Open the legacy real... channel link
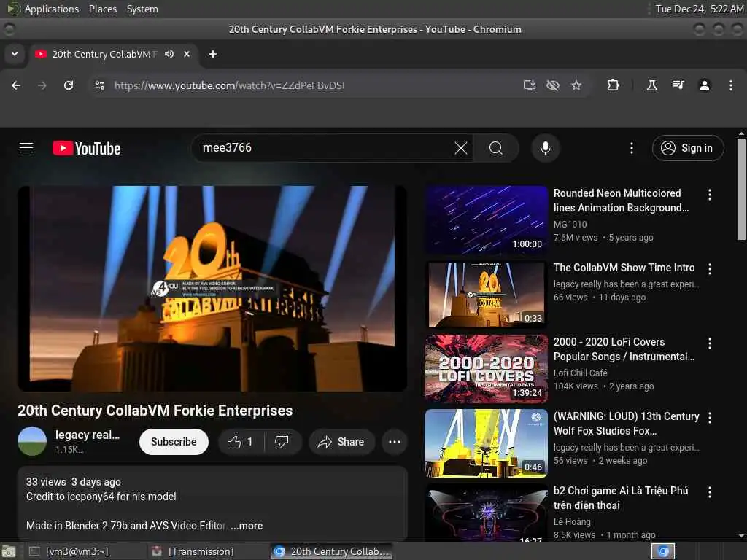The height and width of the screenshot is (560, 747). coord(88,435)
